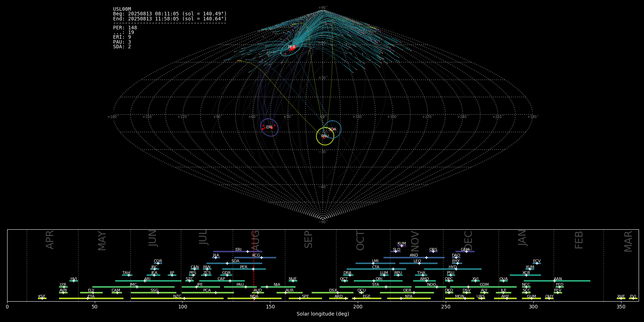Click the 350 tick on solar longitude axis
Image resolution: width=644 pixels, height=322 pixels.
(x=621, y=307)
